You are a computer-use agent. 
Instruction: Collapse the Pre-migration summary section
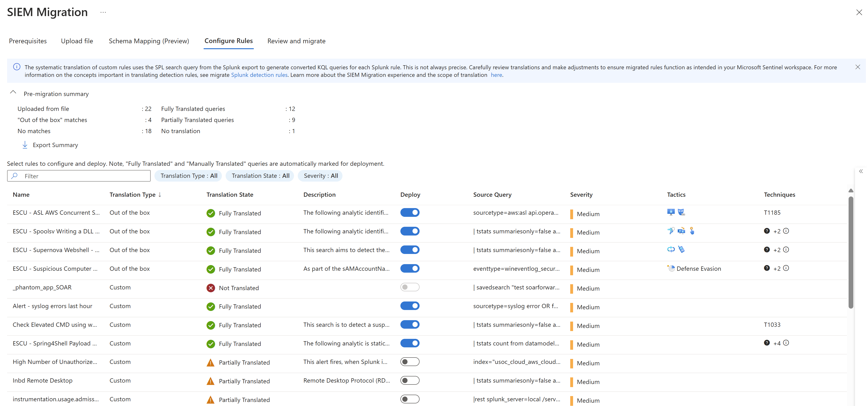coord(13,92)
